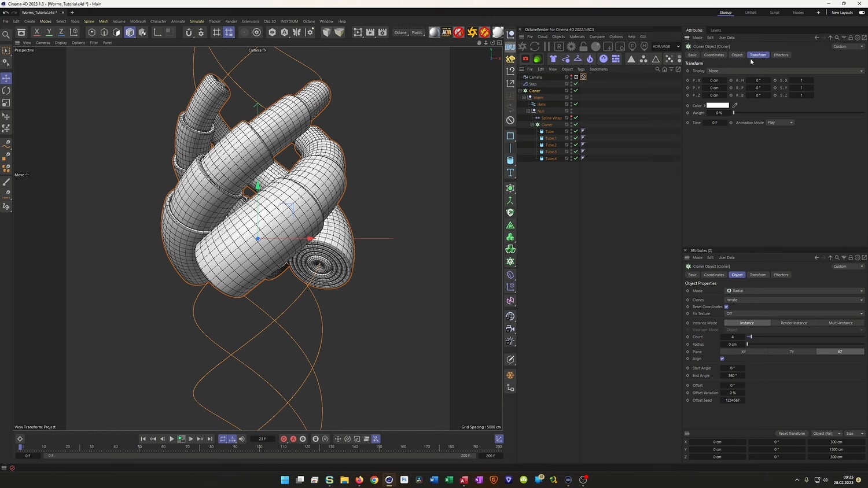
Task: Toggle timeline sound speaker icon
Action: click(242, 439)
